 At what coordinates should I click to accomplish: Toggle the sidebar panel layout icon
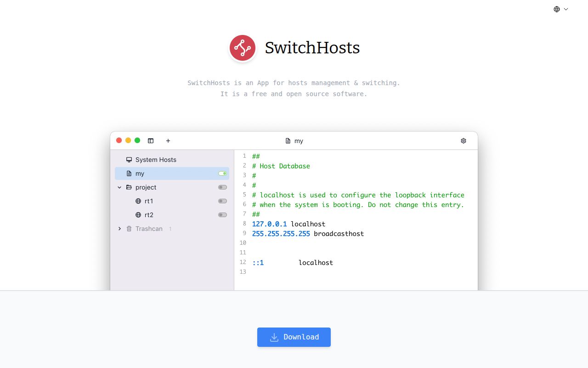pyautogui.click(x=151, y=141)
